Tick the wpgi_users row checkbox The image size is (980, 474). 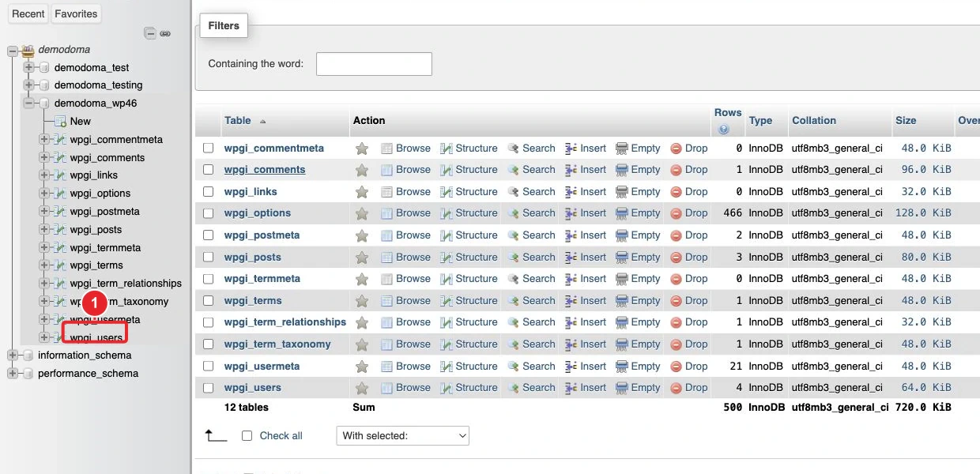coord(209,388)
